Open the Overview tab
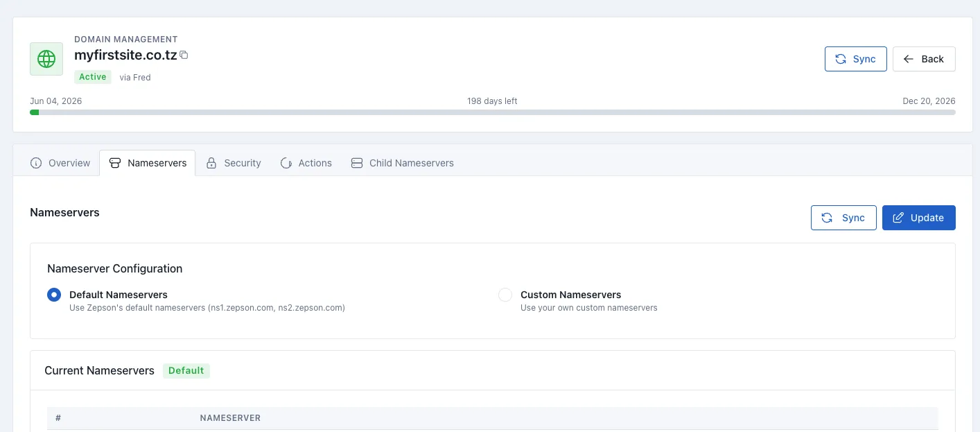This screenshot has height=432, width=980. [x=60, y=163]
